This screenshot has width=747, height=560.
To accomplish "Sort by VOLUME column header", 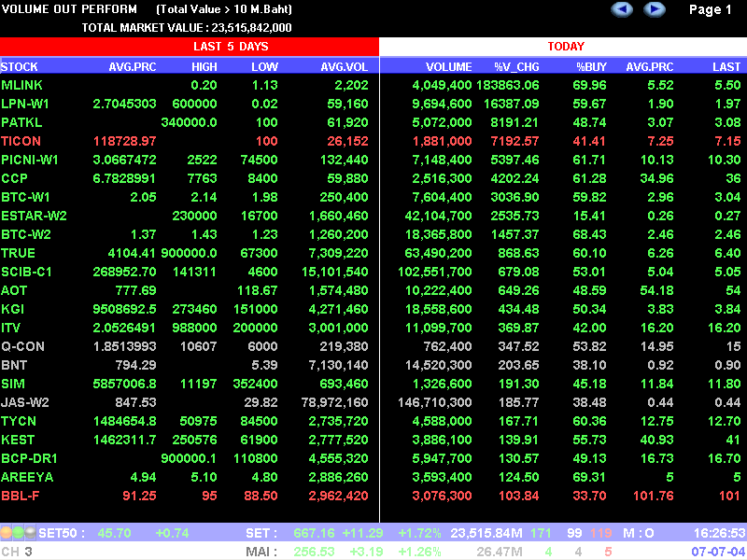I will click(449, 66).
